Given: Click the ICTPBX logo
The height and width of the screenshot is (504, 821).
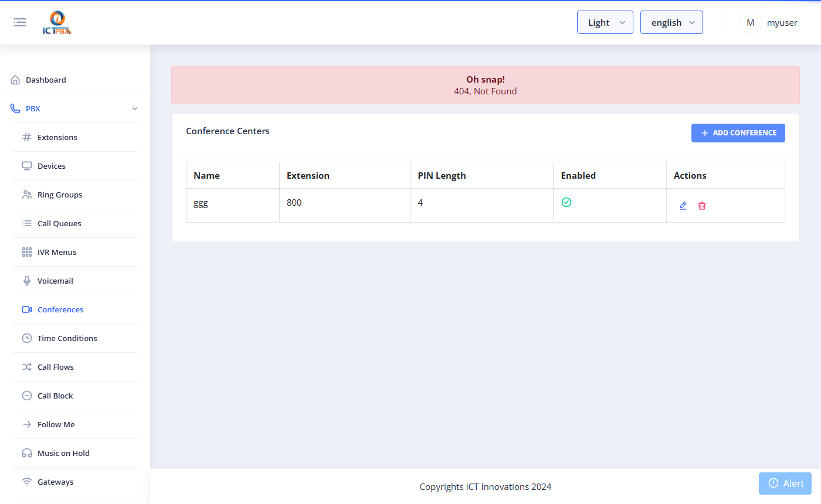Looking at the screenshot, I should 57,23.
